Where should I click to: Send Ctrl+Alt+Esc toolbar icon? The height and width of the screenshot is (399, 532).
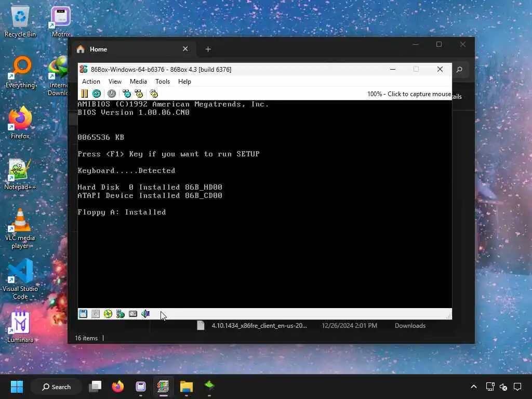(x=139, y=94)
